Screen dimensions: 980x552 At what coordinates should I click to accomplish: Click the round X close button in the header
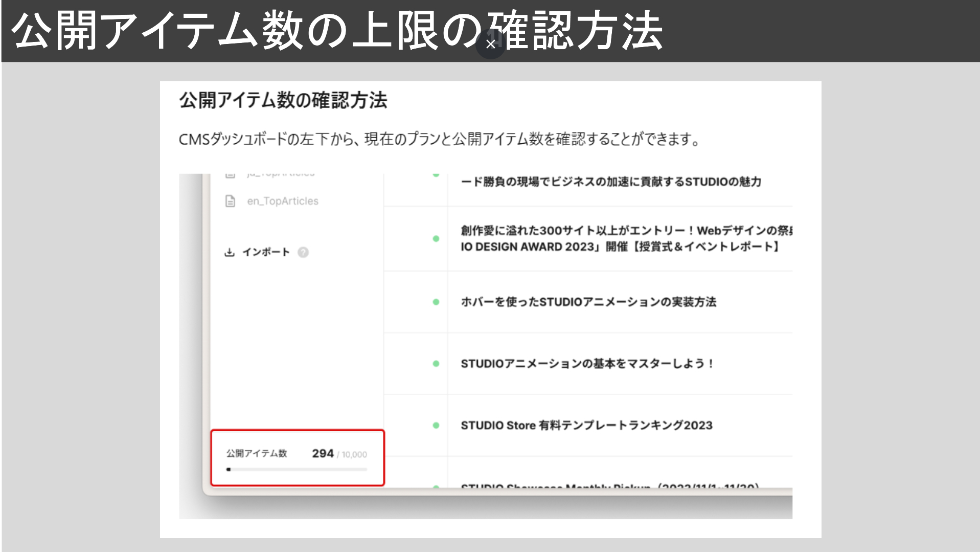pyautogui.click(x=490, y=45)
